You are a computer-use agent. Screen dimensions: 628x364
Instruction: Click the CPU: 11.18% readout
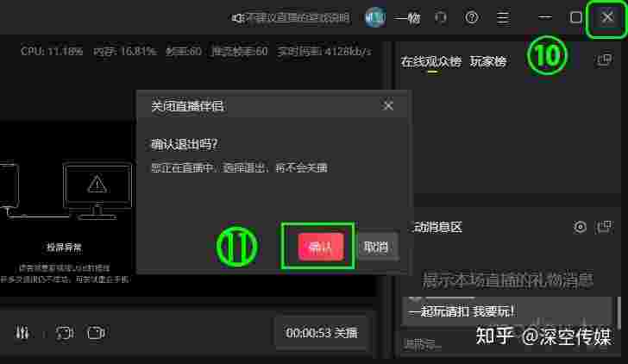click(x=52, y=51)
